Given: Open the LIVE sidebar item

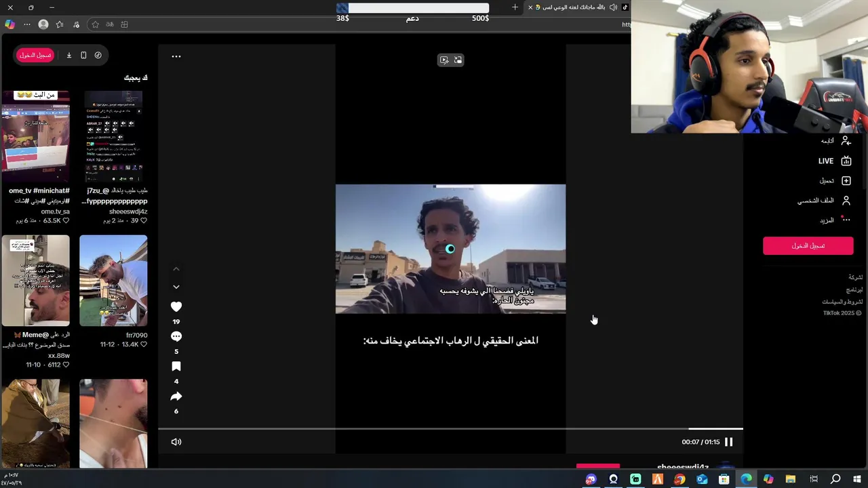Looking at the screenshot, I should [x=835, y=161].
